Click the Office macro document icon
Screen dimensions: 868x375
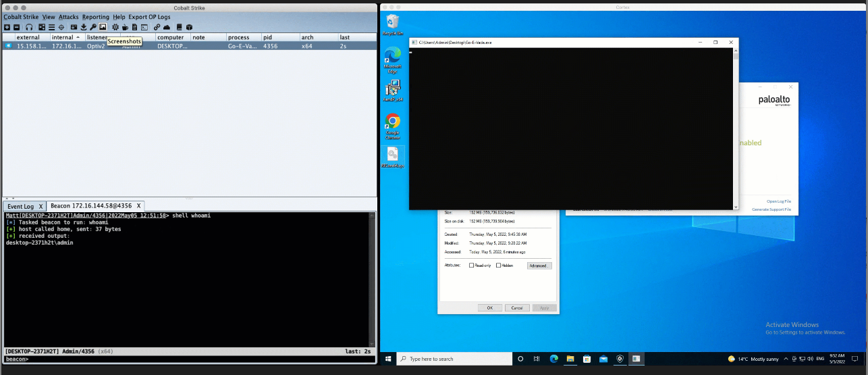click(x=134, y=27)
